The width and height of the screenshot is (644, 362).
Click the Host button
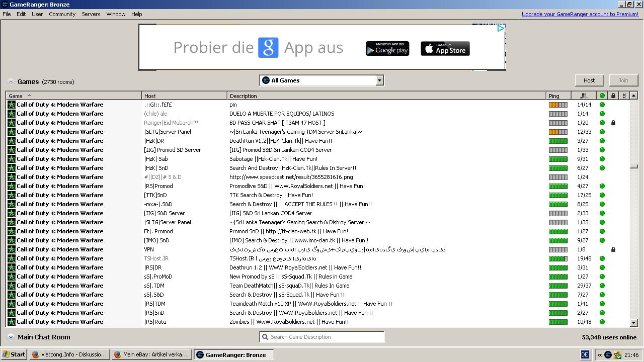tap(589, 80)
